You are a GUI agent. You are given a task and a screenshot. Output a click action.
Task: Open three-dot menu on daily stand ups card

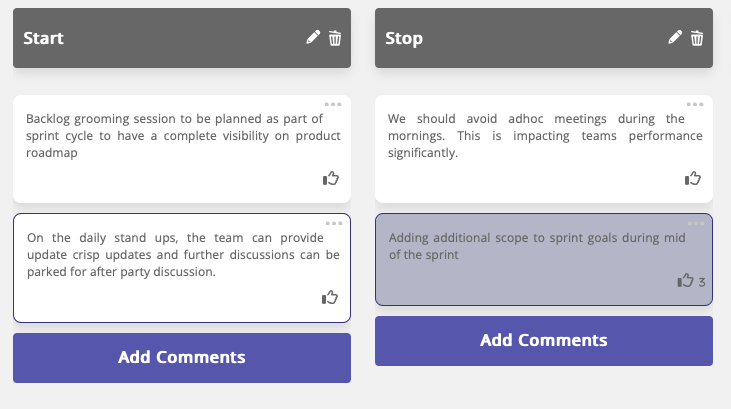tap(333, 223)
